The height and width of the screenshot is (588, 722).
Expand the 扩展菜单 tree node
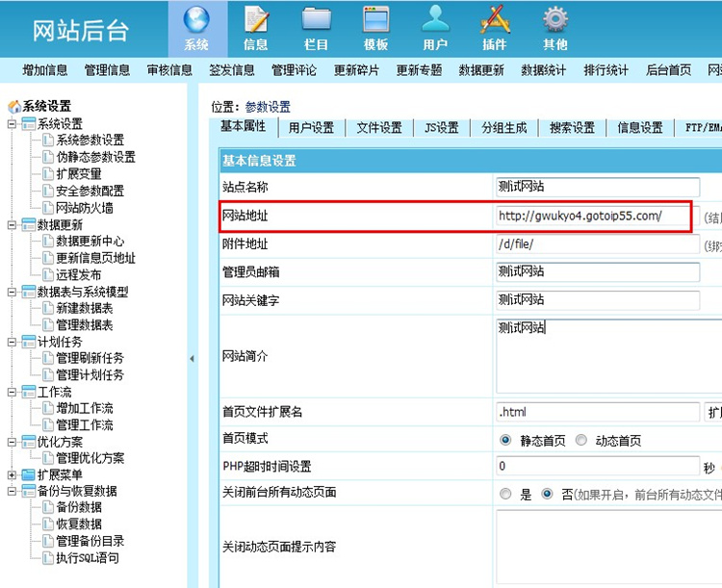(12, 474)
